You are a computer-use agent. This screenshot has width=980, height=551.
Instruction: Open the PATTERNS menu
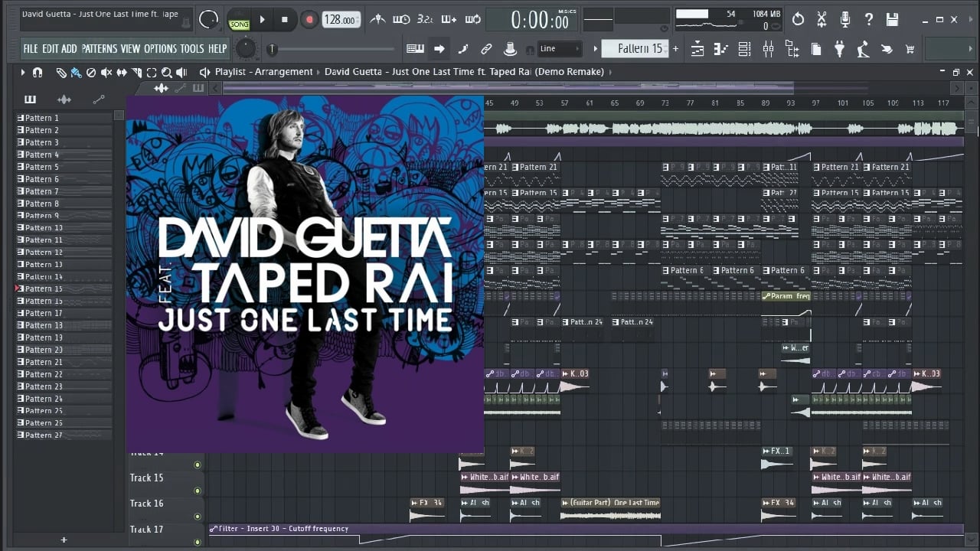[x=100, y=49]
